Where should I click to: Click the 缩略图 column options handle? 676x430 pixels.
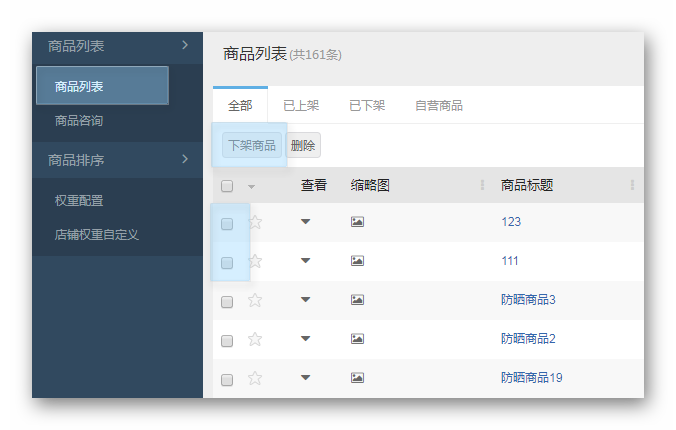click(x=482, y=185)
